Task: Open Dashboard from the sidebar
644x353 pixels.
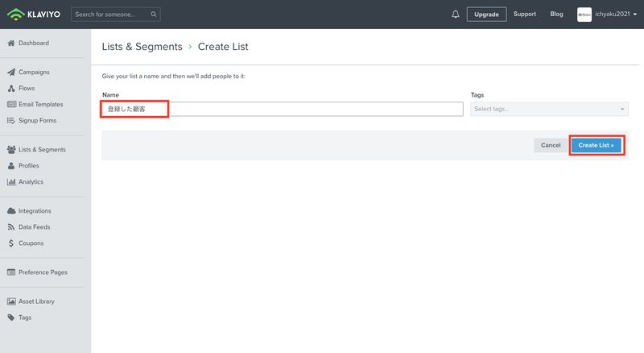Action: point(34,43)
